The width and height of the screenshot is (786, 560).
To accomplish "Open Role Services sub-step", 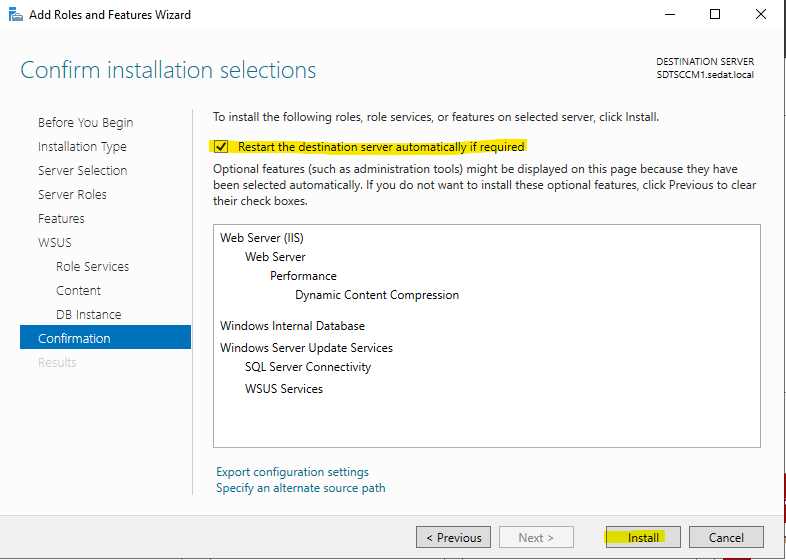I will 92,267.
